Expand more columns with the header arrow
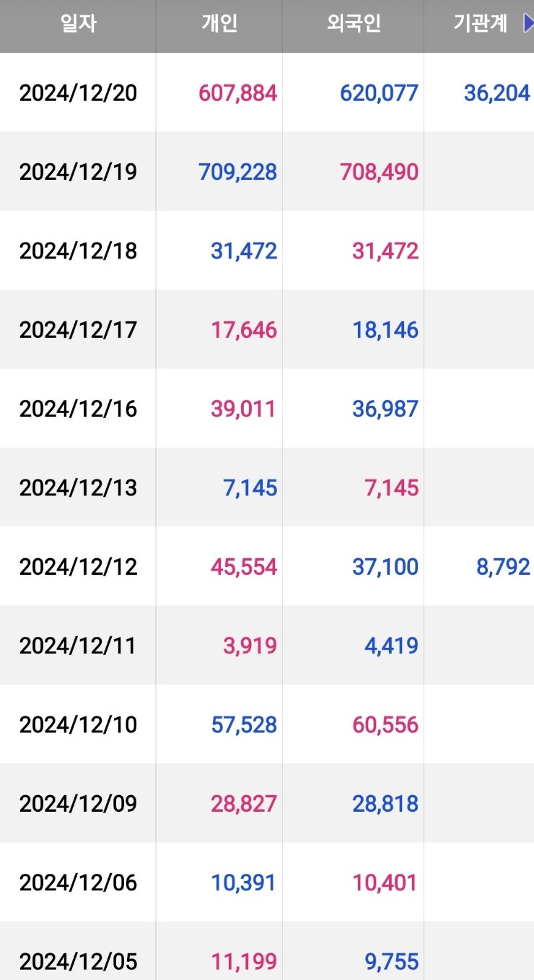Image resolution: width=534 pixels, height=980 pixels. click(x=528, y=24)
